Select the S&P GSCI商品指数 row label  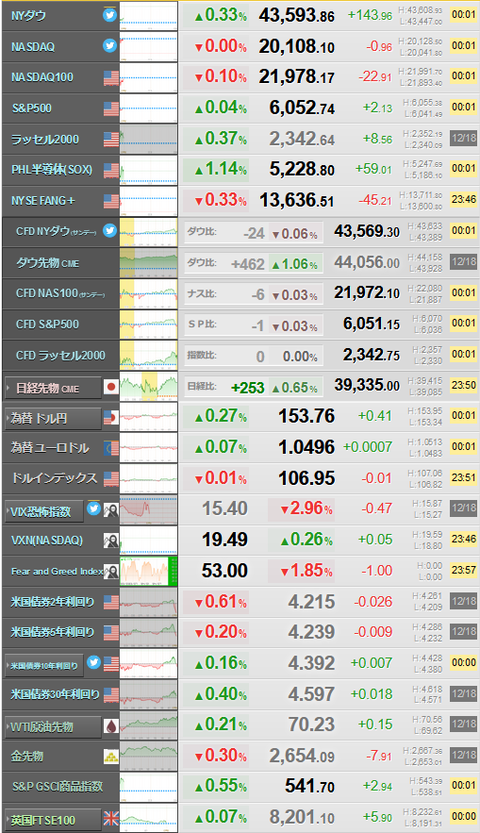(57, 787)
